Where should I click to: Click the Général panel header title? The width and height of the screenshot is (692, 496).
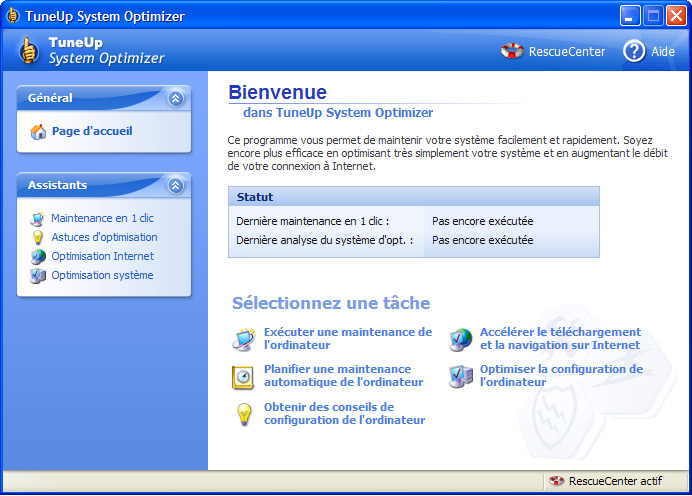(50, 98)
